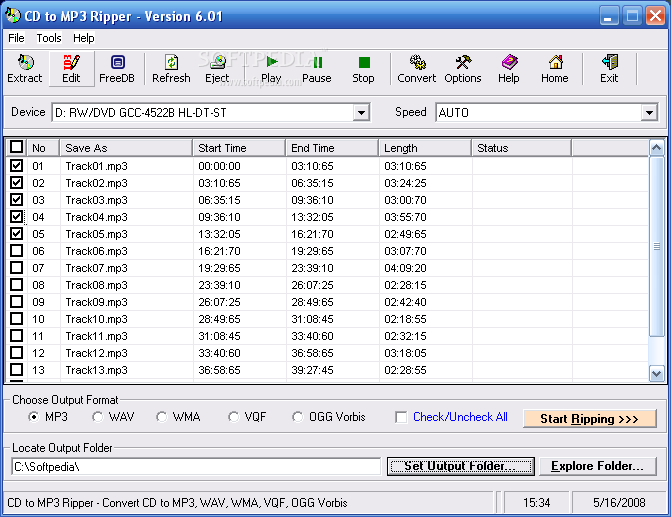Check track 07 checkbox
Screen dimensions: 671x517
pos(16,268)
